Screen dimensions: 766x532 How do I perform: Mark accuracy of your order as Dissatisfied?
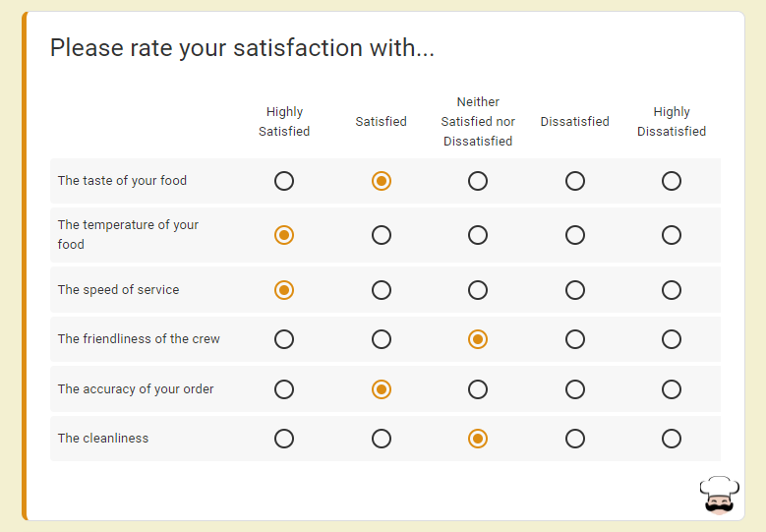[x=575, y=389]
